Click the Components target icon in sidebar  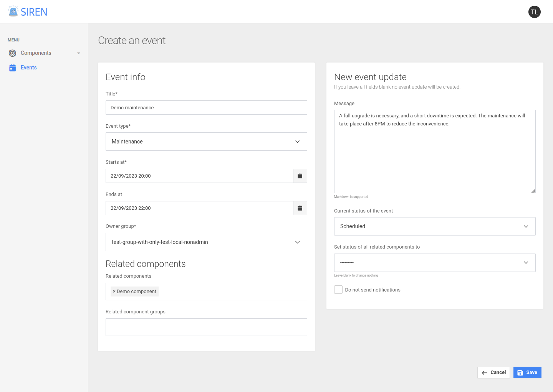(13, 53)
